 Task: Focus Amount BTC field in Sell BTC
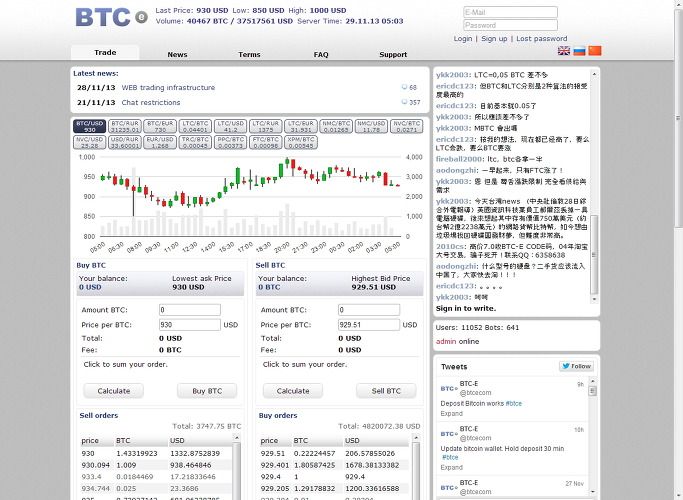(x=369, y=310)
